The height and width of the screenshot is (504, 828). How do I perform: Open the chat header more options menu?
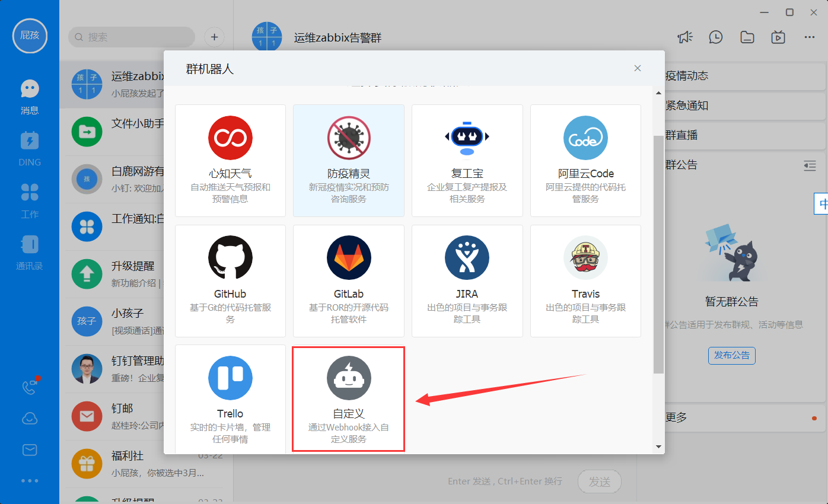click(810, 37)
